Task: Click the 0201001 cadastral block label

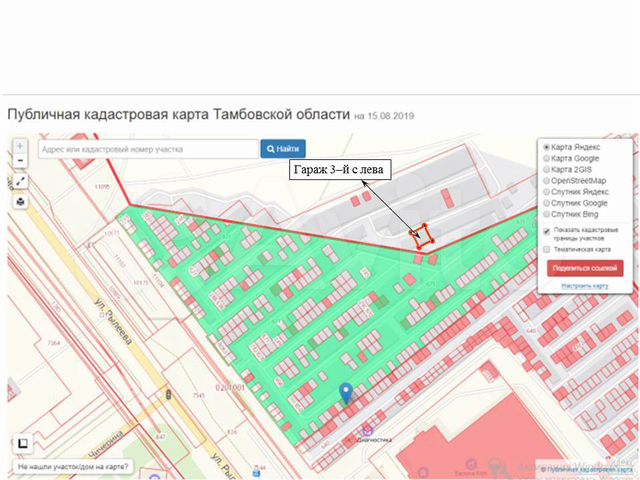Action: click(x=230, y=387)
